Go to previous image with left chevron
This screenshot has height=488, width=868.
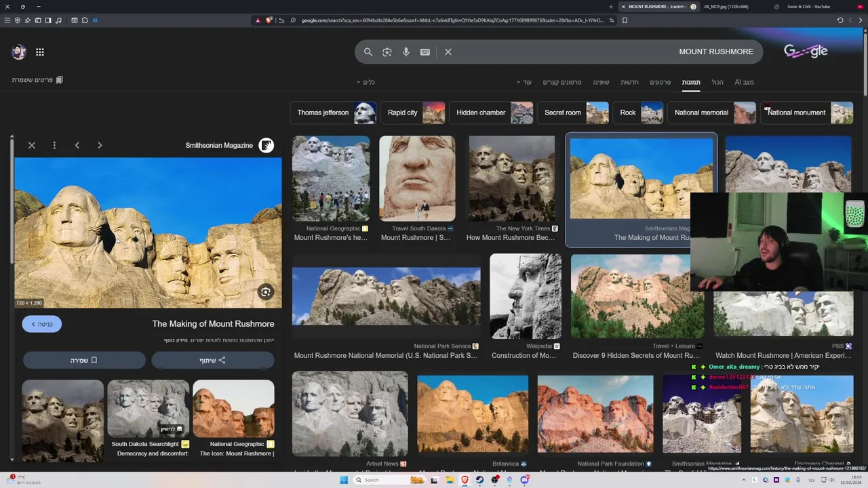pyautogui.click(x=77, y=145)
